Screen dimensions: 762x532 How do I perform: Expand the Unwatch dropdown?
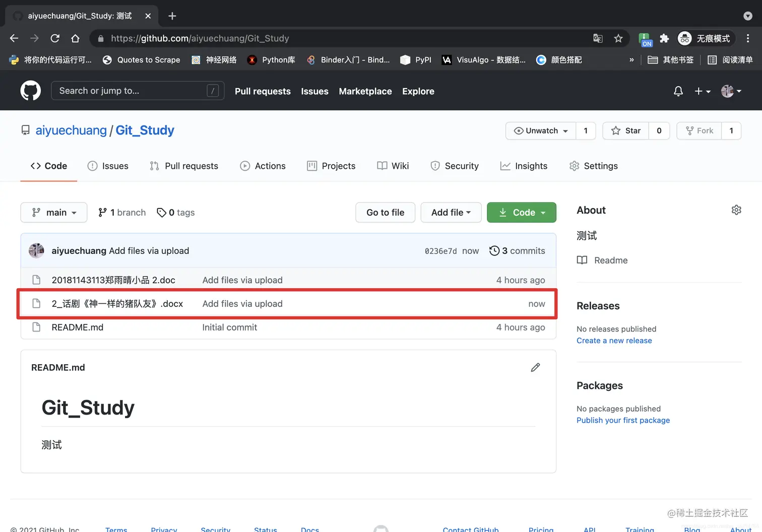(541, 131)
